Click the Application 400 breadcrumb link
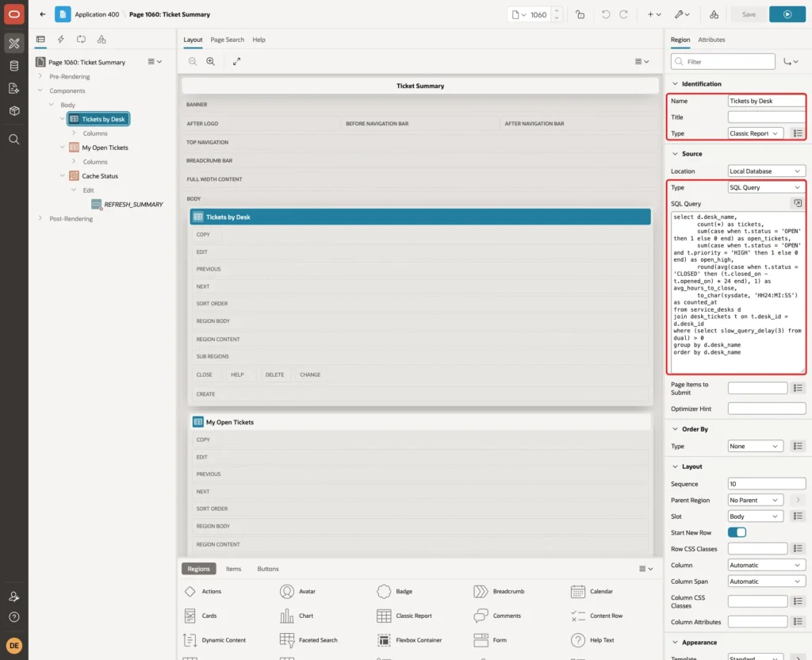Image resolution: width=812 pixels, height=660 pixels. tap(97, 14)
